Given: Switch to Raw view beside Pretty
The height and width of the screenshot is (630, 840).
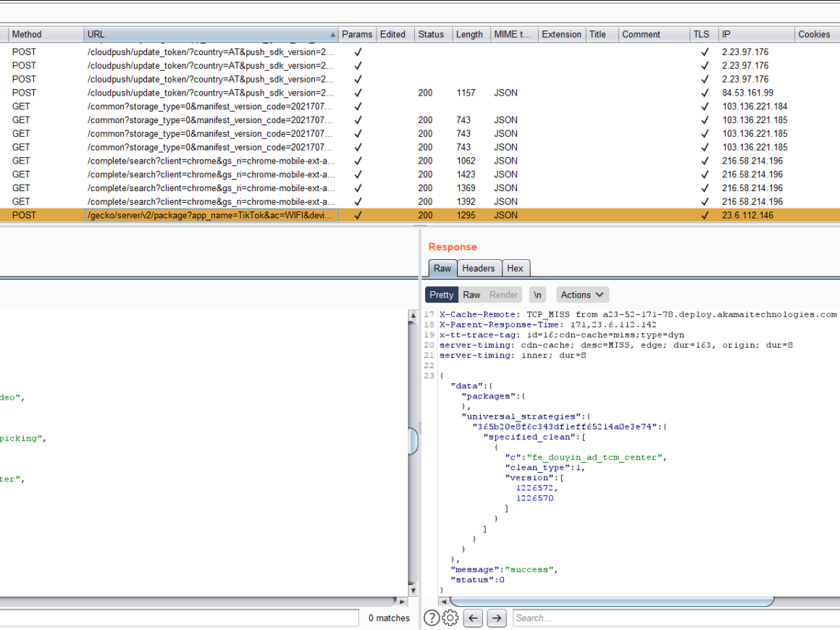Looking at the screenshot, I should [471, 295].
